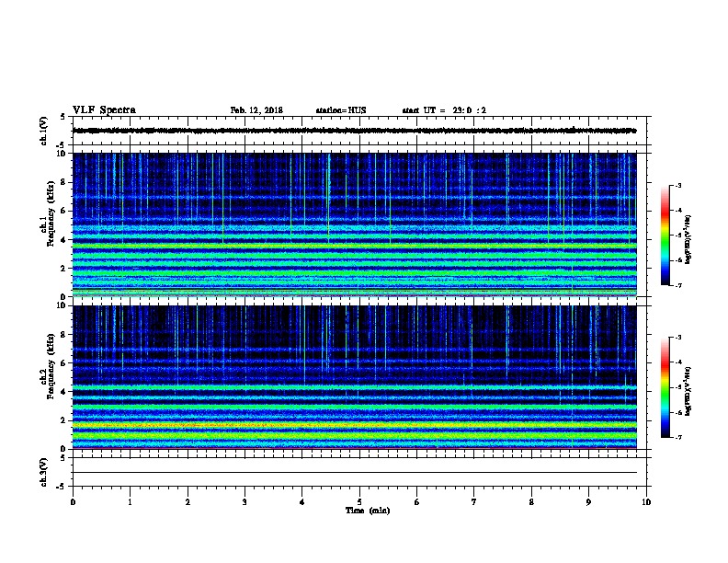Click the ch.1 'Frequency (kHz)' axis label
This screenshot has width=728, height=563.
pyautogui.click(x=51, y=213)
